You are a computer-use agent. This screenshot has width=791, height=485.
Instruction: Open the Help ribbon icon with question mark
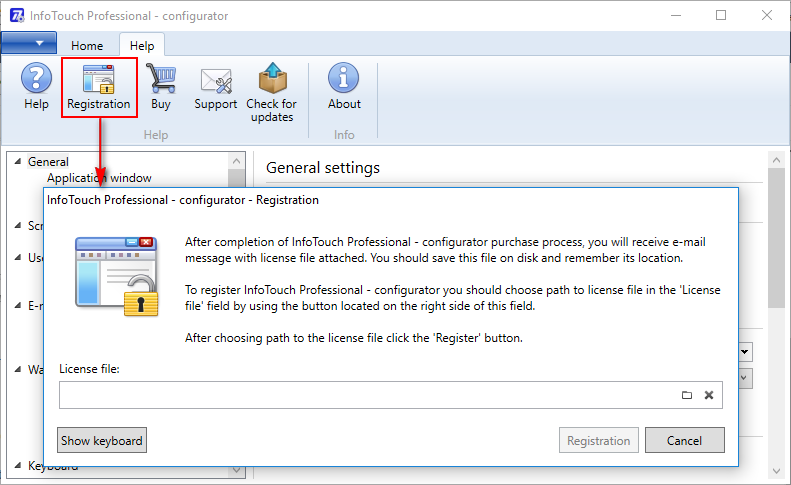click(36, 86)
